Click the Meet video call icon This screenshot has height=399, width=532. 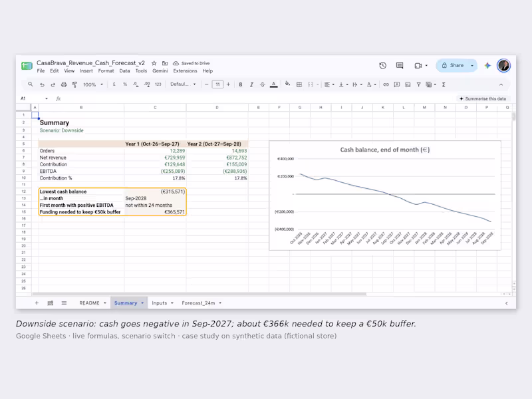pyautogui.click(x=418, y=65)
